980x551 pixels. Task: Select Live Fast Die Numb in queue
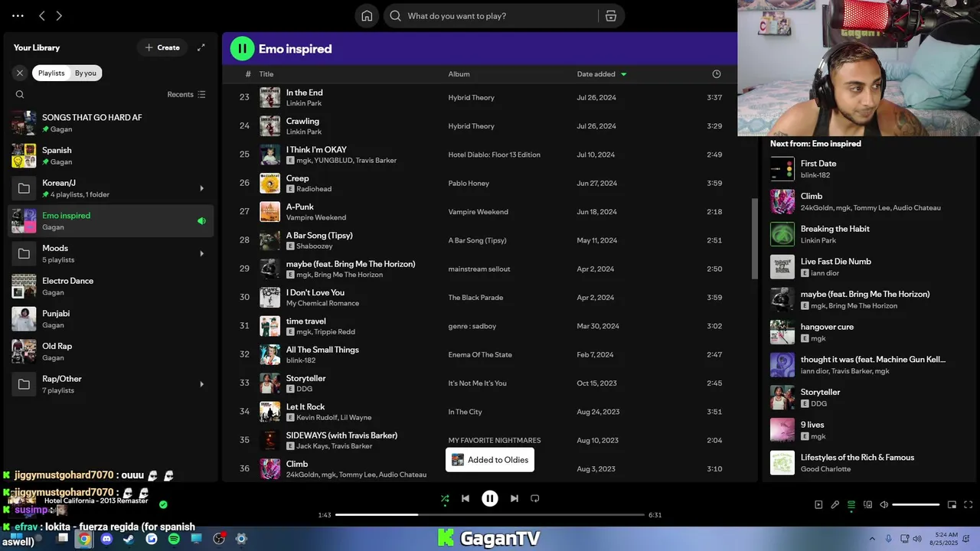(x=863, y=267)
